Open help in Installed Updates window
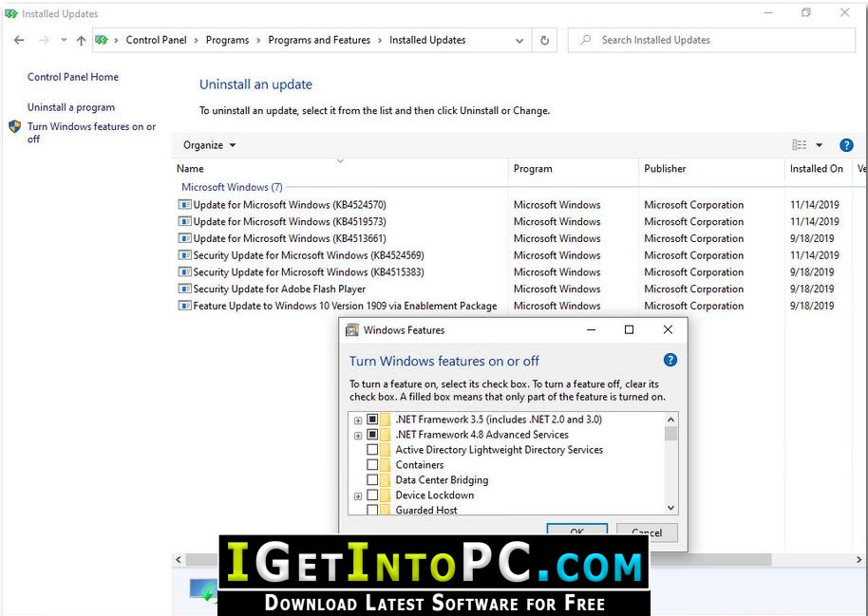This screenshot has height=616, width=868. coord(846,145)
